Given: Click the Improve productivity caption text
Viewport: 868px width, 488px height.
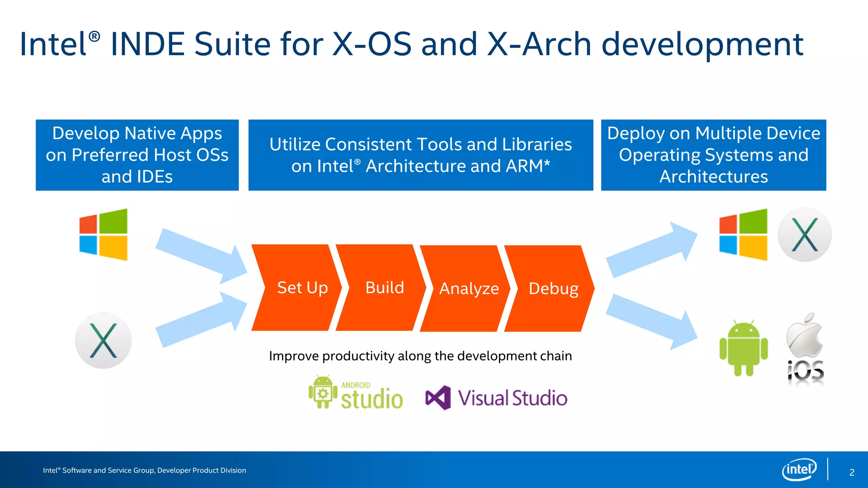Looking at the screenshot, I should [x=420, y=356].
